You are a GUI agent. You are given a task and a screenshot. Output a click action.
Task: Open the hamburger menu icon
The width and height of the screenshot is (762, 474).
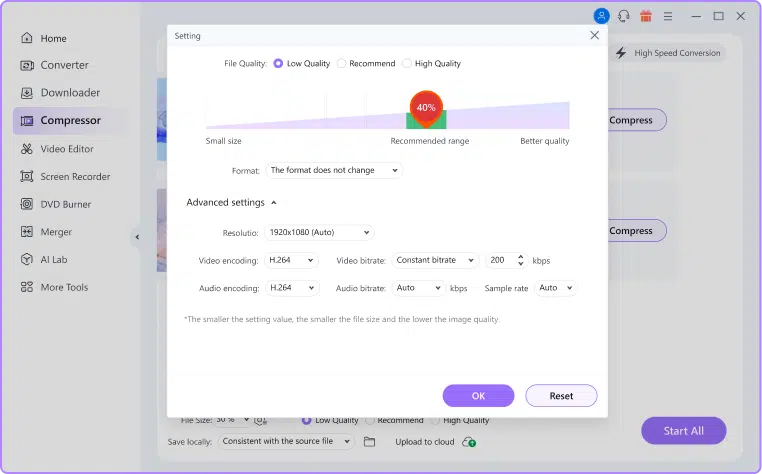pos(668,16)
